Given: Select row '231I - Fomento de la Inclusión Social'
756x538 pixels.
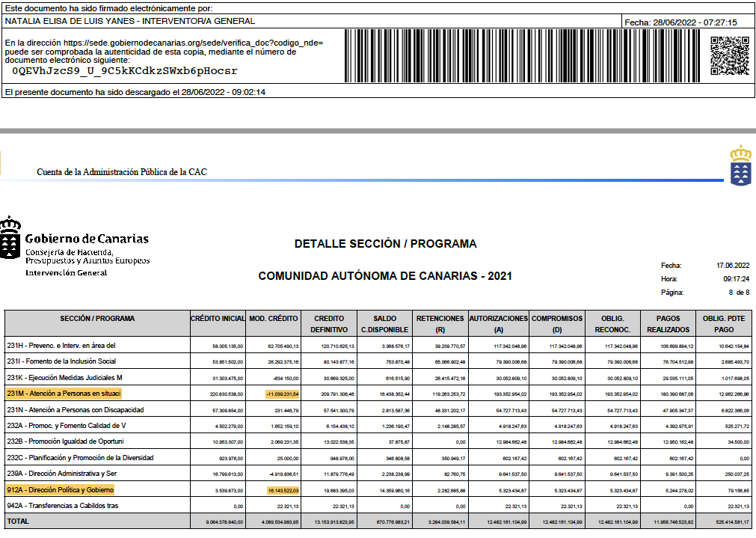Looking at the screenshot, I should point(378,361).
